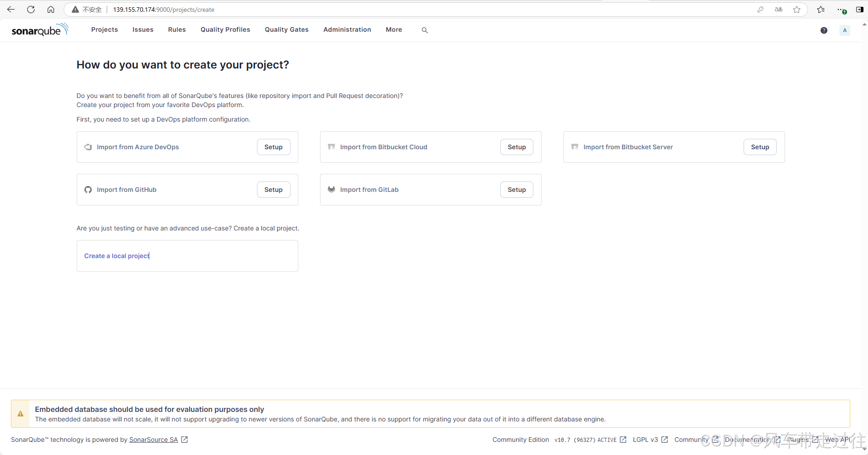Expand the More menu
Image resolution: width=868 pixels, height=455 pixels.
coord(394,29)
